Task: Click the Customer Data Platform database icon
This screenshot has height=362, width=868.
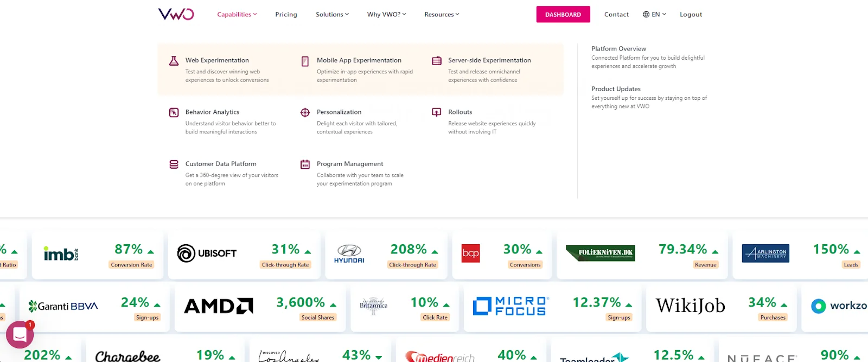Action: (x=174, y=164)
